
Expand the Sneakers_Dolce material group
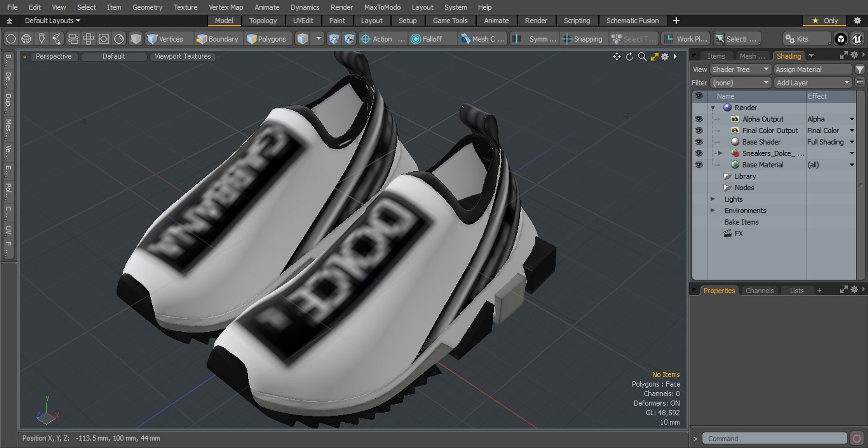[x=721, y=153]
